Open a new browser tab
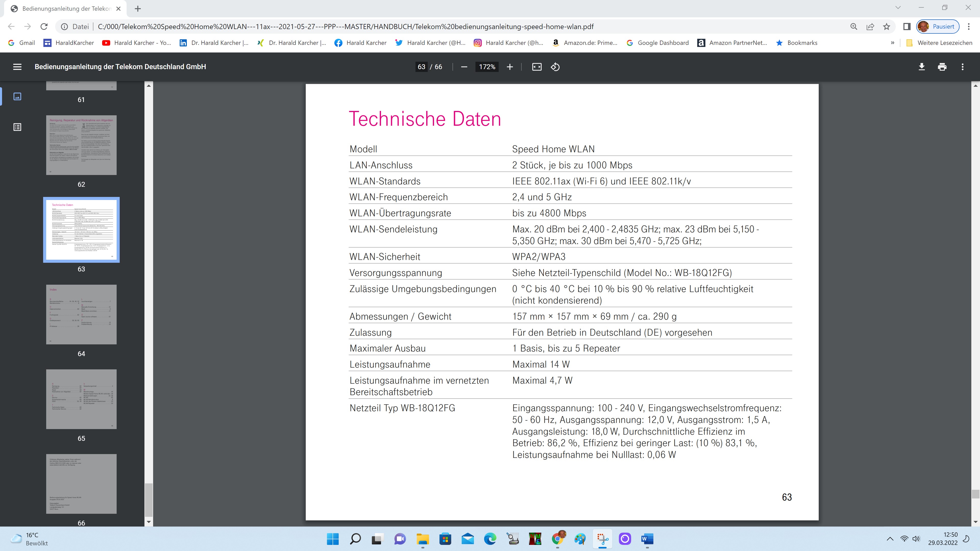 click(138, 8)
